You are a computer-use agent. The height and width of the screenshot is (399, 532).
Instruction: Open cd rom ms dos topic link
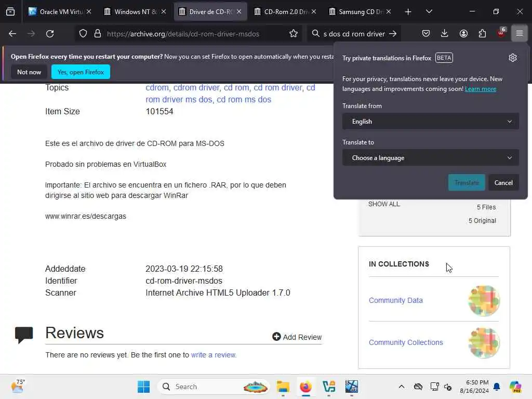click(244, 99)
